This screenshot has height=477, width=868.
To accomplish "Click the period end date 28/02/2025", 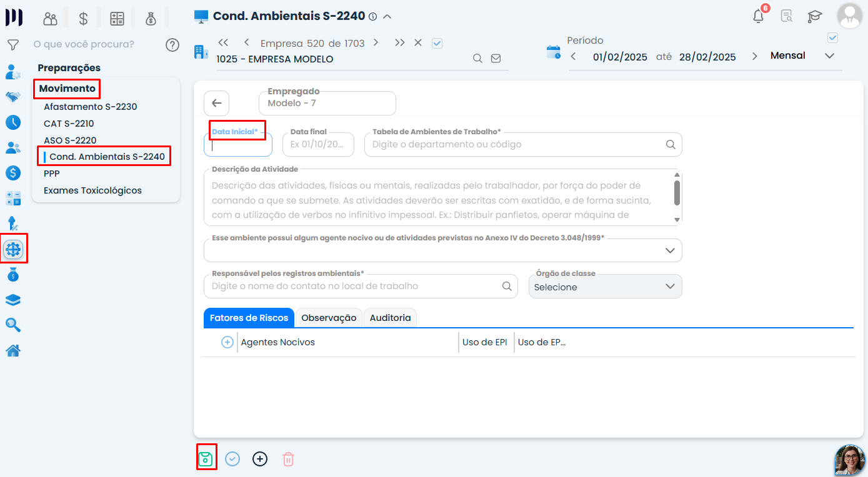I will (707, 57).
